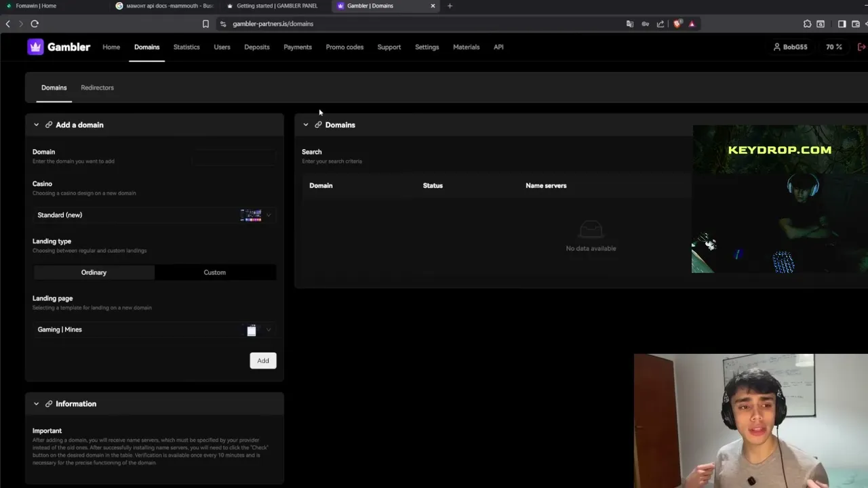
Task: Open the Promo codes menu item
Action: tap(344, 47)
